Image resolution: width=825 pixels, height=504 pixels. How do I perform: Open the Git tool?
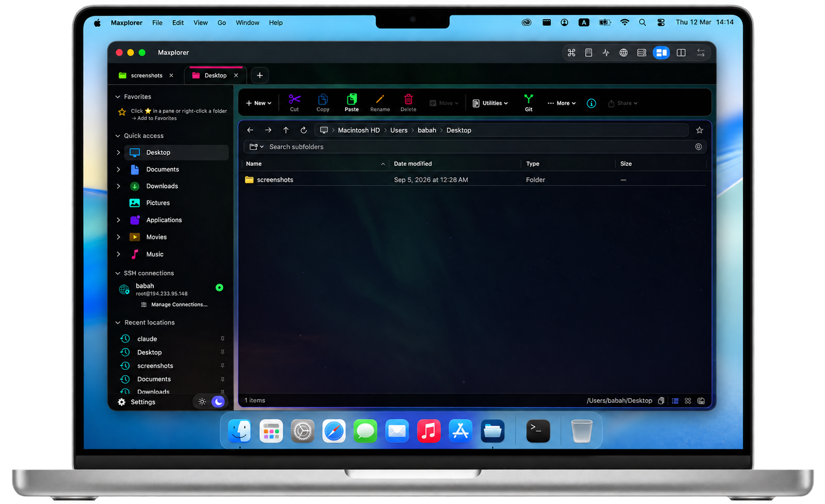pyautogui.click(x=529, y=102)
